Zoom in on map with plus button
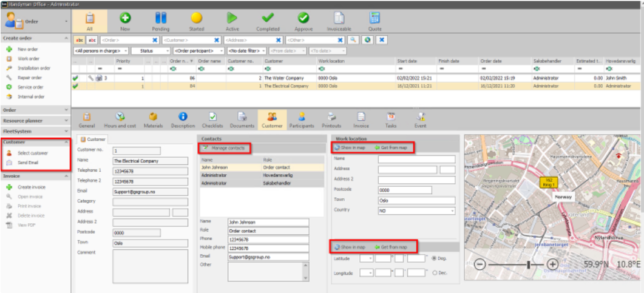Viewport: 644px width, 293px height. coord(553,264)
